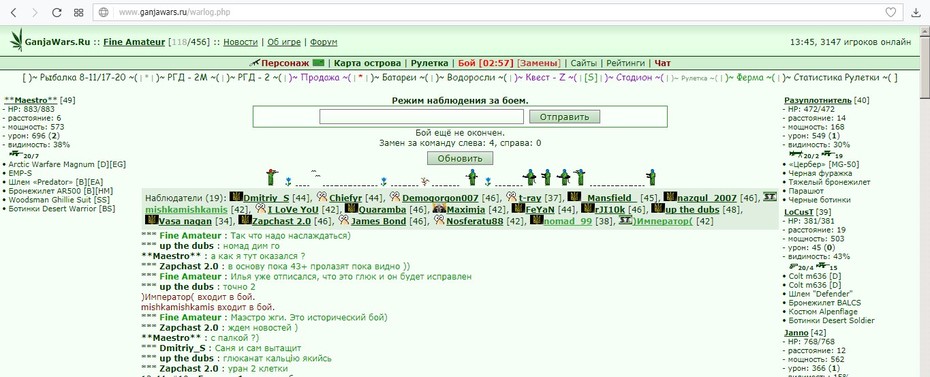Click the green flag icon after Персонаж
This screenshot has width=930, height=377.
319,63
